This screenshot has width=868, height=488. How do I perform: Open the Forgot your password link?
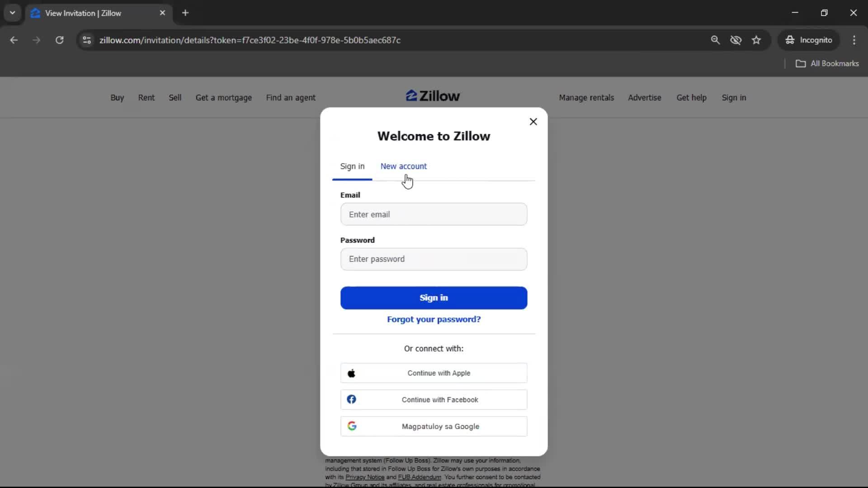tap(434, 319)
